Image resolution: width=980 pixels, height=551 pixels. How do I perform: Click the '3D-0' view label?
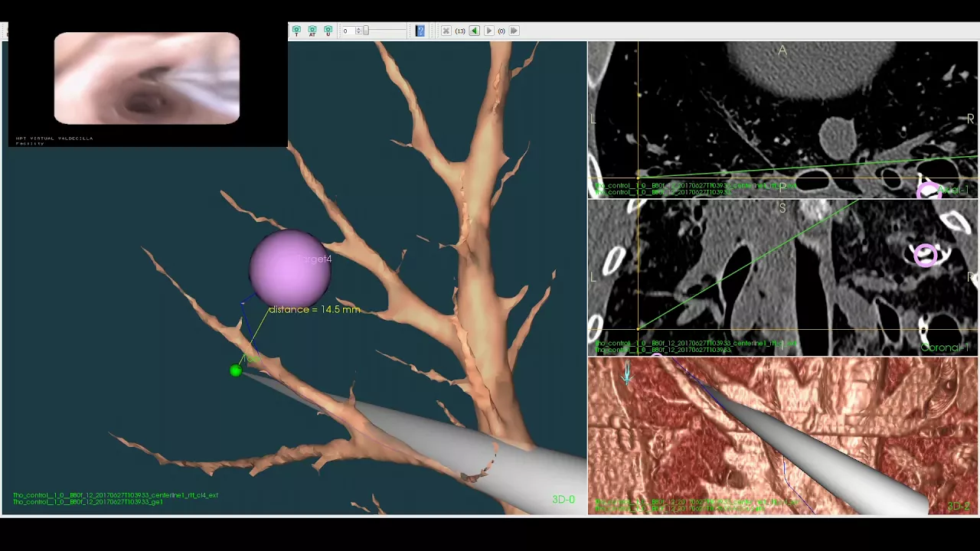coord(563,500)
